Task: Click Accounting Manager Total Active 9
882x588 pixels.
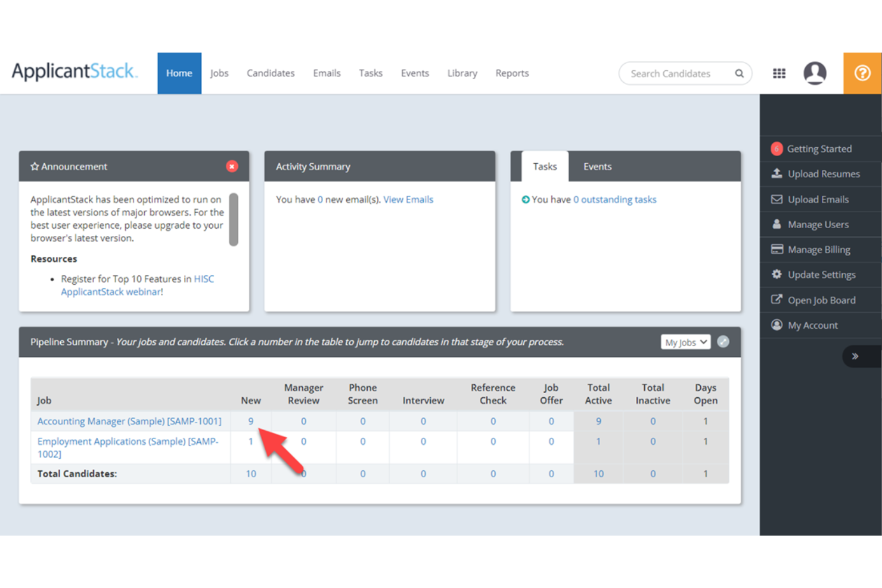Action: pyautogui.click(x=598, y=421)
